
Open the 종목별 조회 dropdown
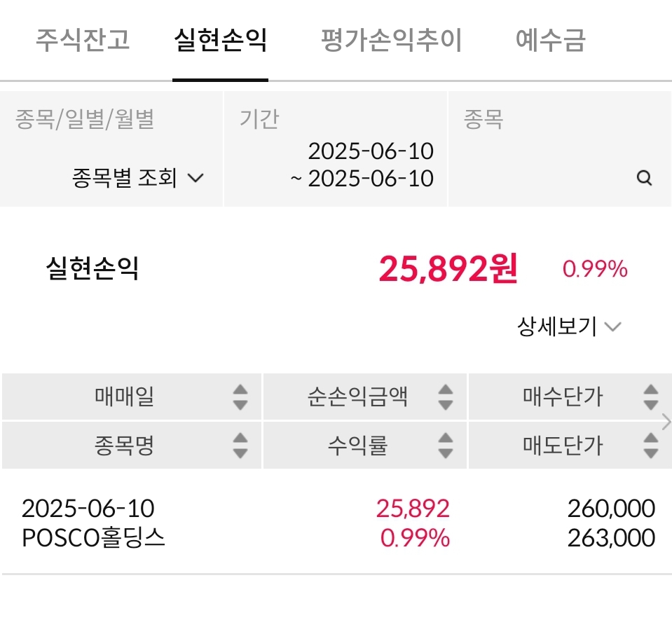coord(138,178)
